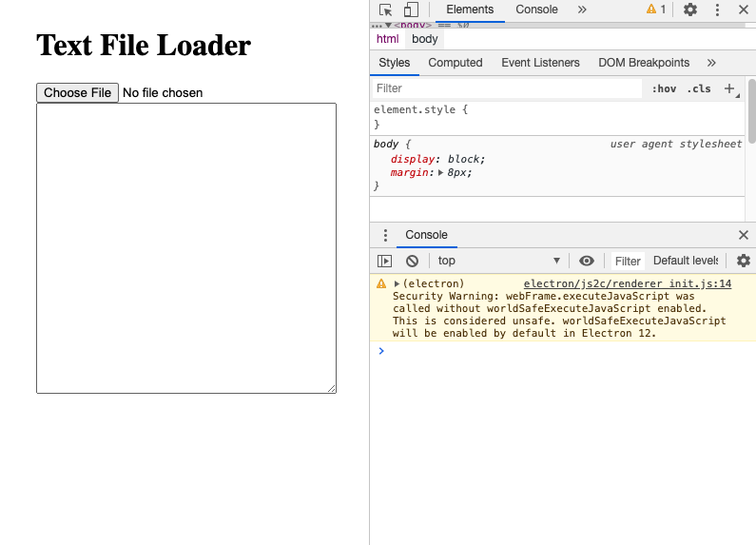
Task: Open the top JavaScript context dropdown
Action: pyautogui.click(x=497, y=261)
